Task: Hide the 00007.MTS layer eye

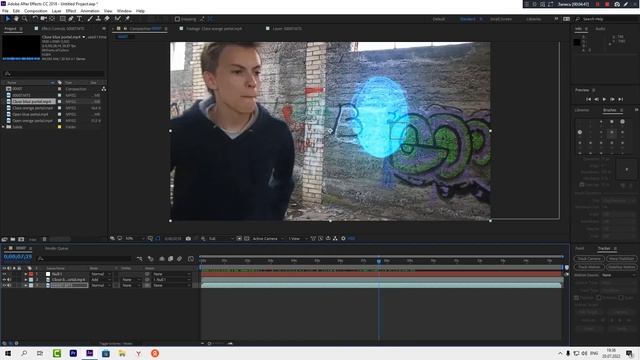Action: [x=4, y=285]
